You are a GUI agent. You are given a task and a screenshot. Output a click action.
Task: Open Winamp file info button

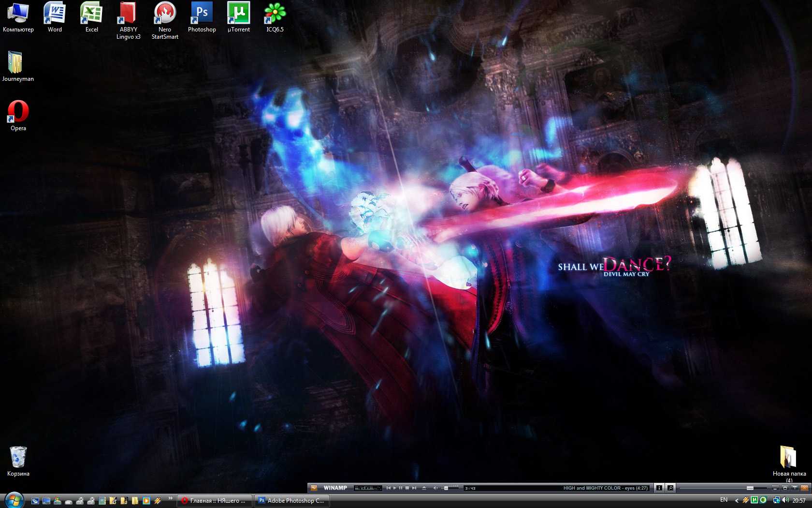click(659, 488)
